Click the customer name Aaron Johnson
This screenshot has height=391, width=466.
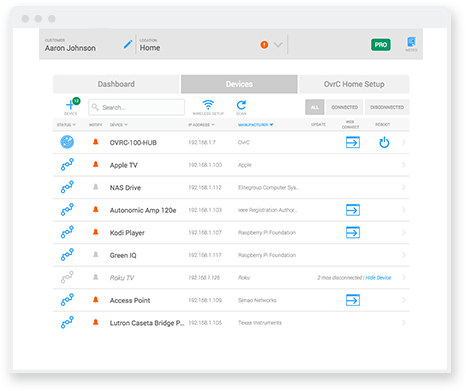(70, 48)
